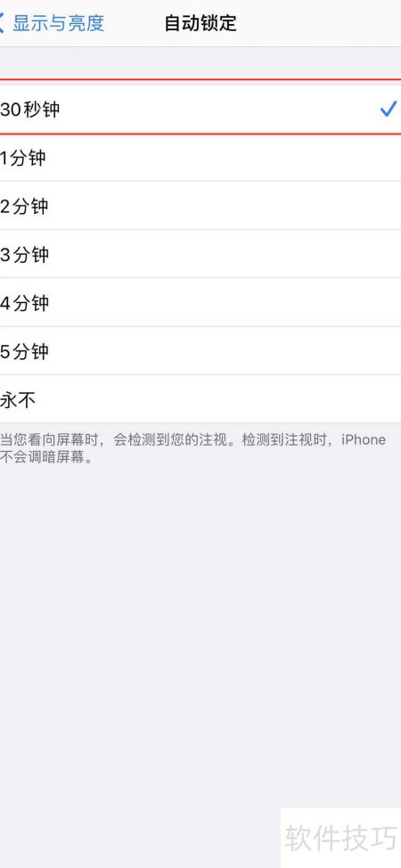401x868 pixels.
Task: Click the 软件技巧 watermark
Action: (340, 838)
